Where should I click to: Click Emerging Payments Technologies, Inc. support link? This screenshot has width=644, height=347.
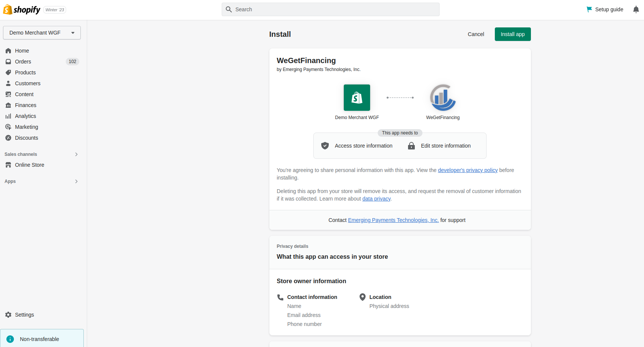click(x=393, y=220)
